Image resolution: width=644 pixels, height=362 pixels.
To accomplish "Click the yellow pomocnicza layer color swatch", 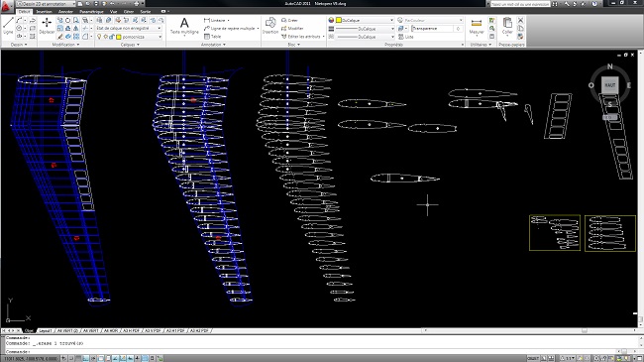I will pos(119,37).
